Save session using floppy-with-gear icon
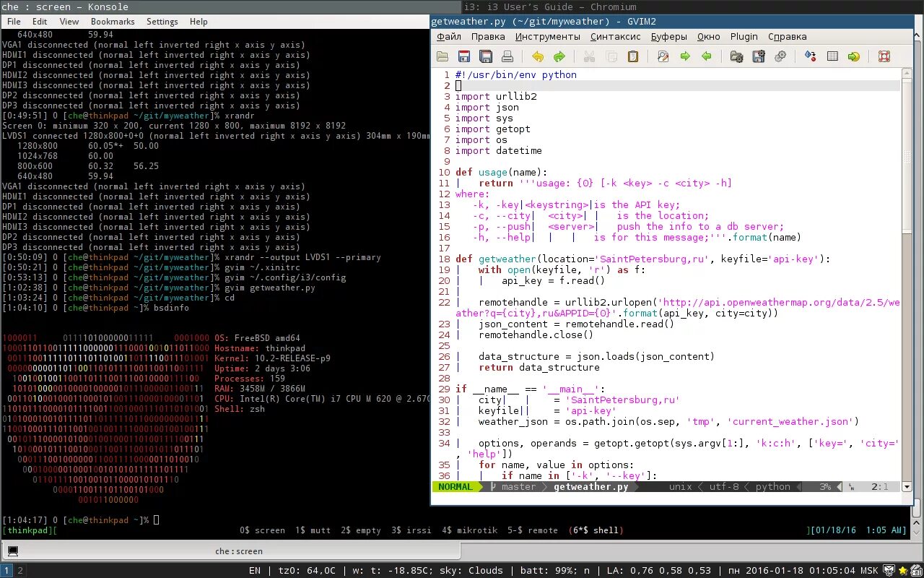 click(x=759, y=56)
